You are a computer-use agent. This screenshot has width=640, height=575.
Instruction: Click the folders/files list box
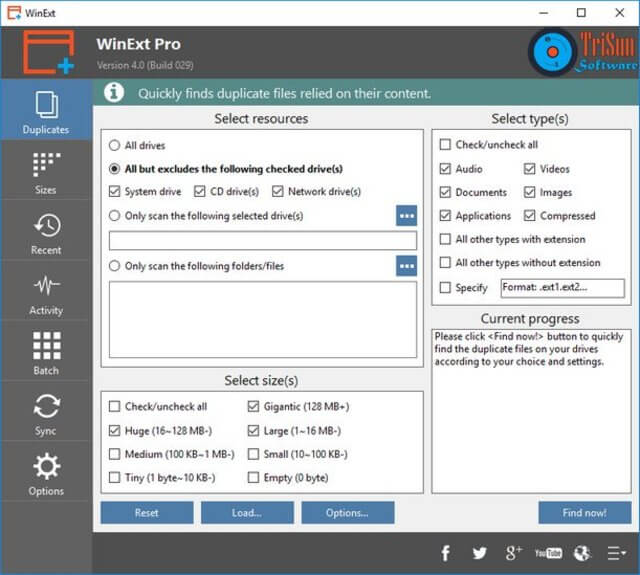point(263,320)
